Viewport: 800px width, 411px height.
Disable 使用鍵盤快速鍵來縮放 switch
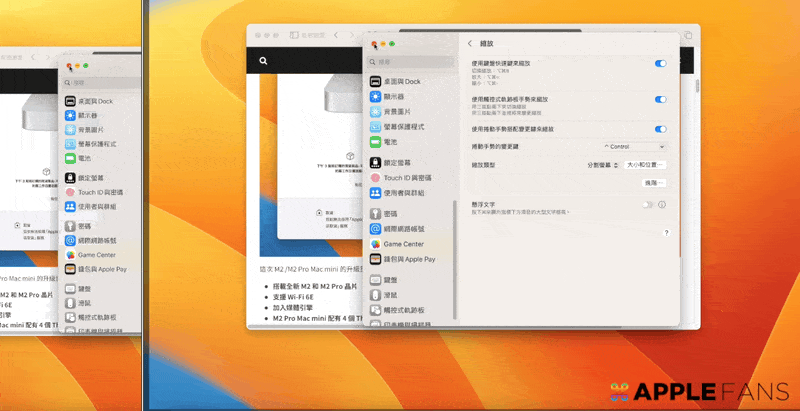661,64
